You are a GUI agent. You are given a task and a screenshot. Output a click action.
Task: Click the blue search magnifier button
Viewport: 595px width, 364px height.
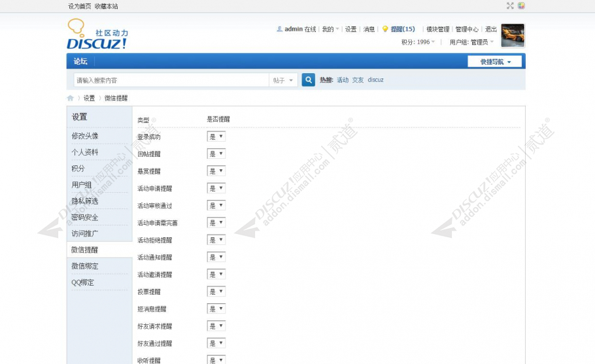coord(308,80)
